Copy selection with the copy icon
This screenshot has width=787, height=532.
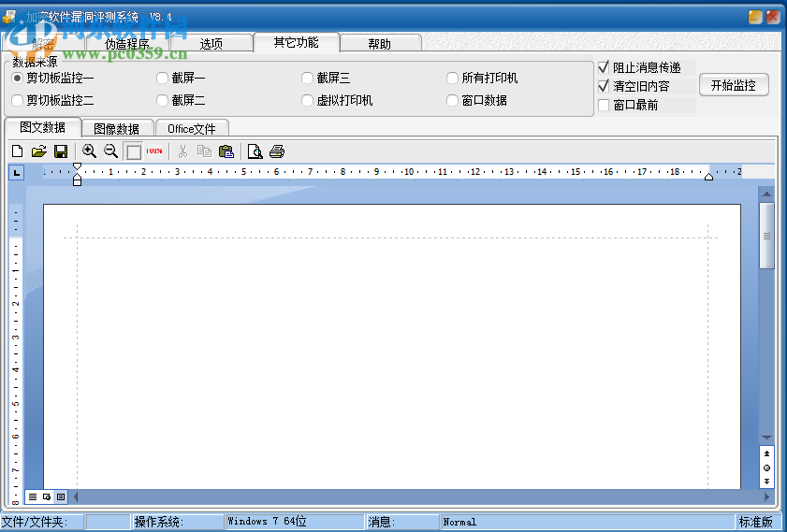click(x=204, y=151)
